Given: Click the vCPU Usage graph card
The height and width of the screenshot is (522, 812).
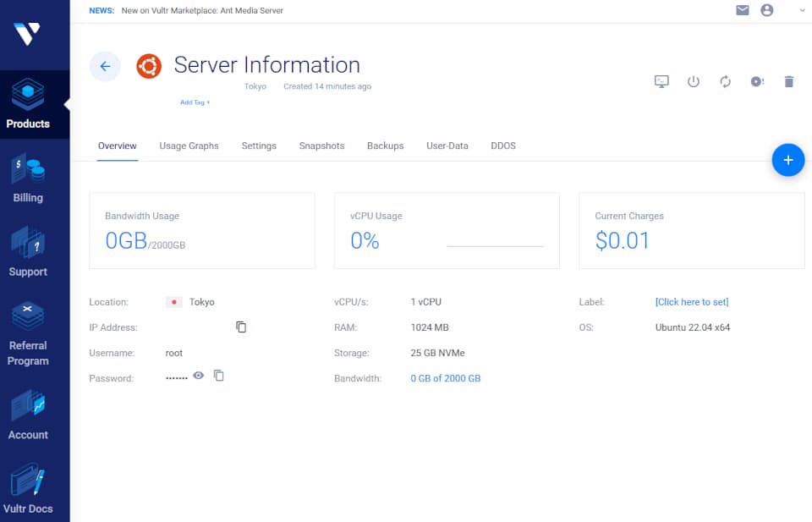Looking at the screenshot, I should click(447, 230).
